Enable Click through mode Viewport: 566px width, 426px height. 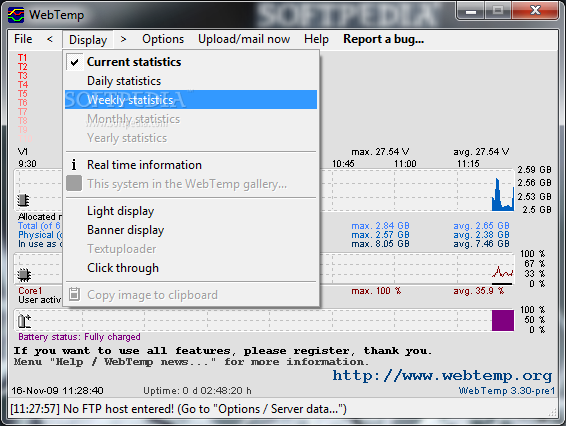tap(191, 268)
